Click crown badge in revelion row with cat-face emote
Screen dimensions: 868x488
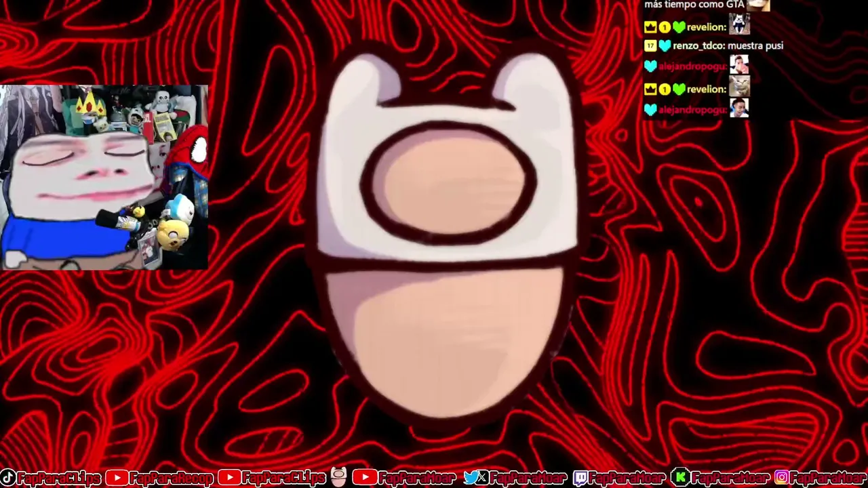tap(650, 89)
